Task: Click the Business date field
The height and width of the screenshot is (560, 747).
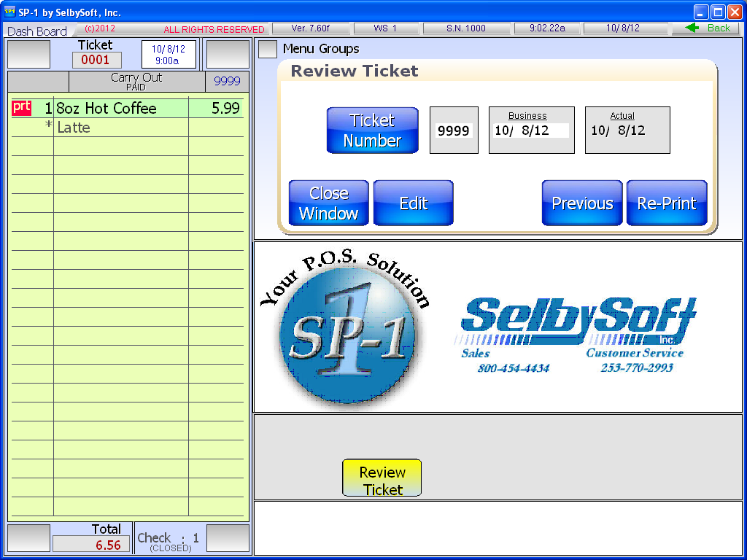Action: [x=532, y=130]
